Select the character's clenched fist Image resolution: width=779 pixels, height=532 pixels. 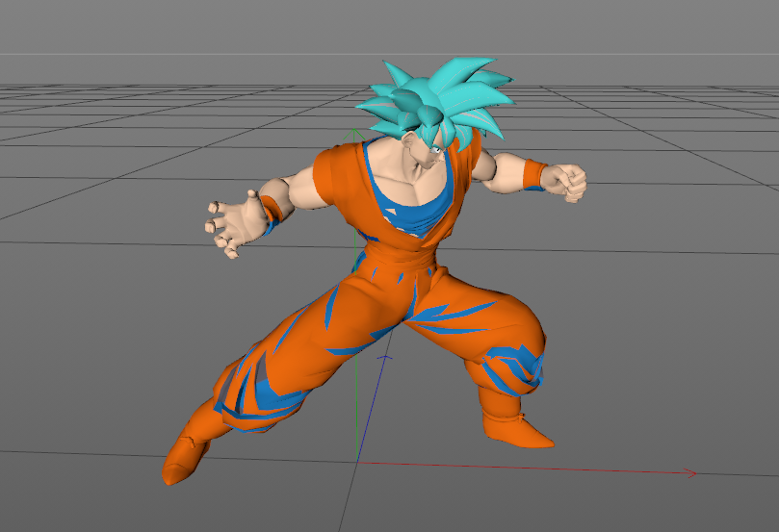pyautogui.click(x=565, y=182)
